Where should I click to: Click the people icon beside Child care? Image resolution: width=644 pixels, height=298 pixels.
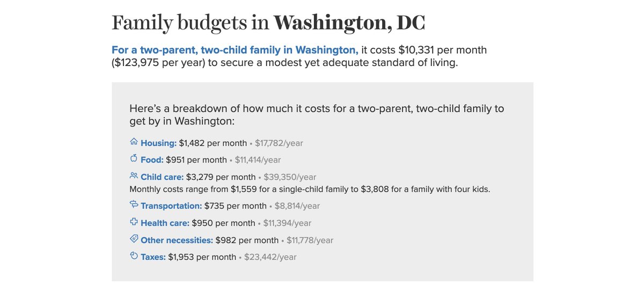tap(134, 176)
